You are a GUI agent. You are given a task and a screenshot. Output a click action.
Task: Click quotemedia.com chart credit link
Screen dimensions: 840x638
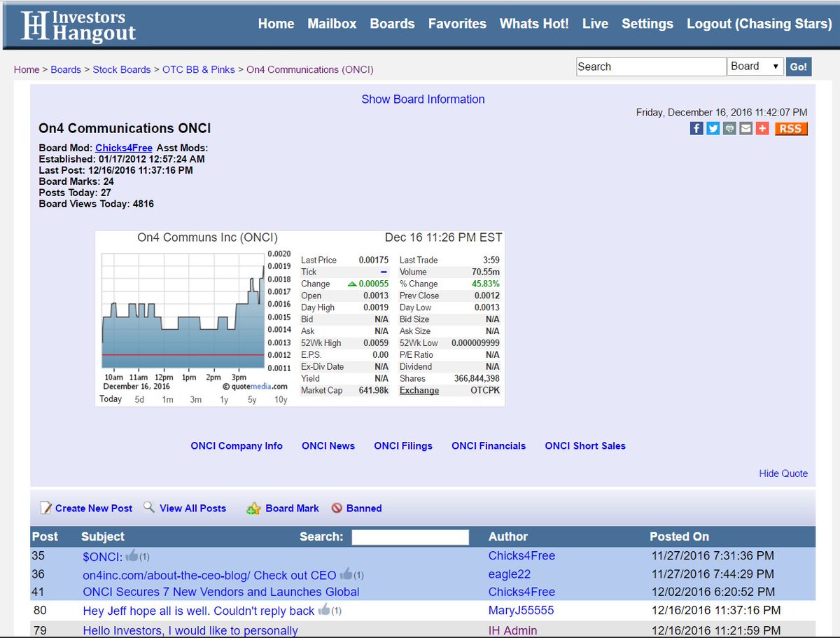click(255, 386)
